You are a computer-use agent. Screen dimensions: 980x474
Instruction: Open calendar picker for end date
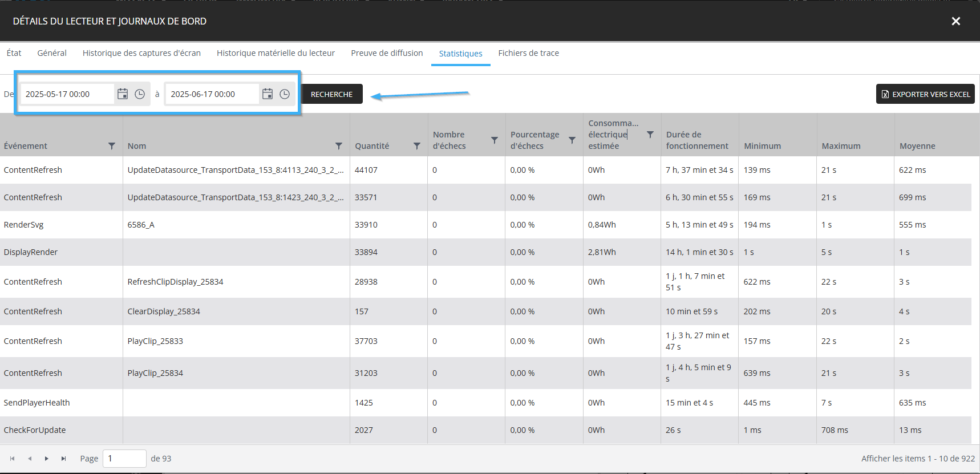[x=268, y=94]
